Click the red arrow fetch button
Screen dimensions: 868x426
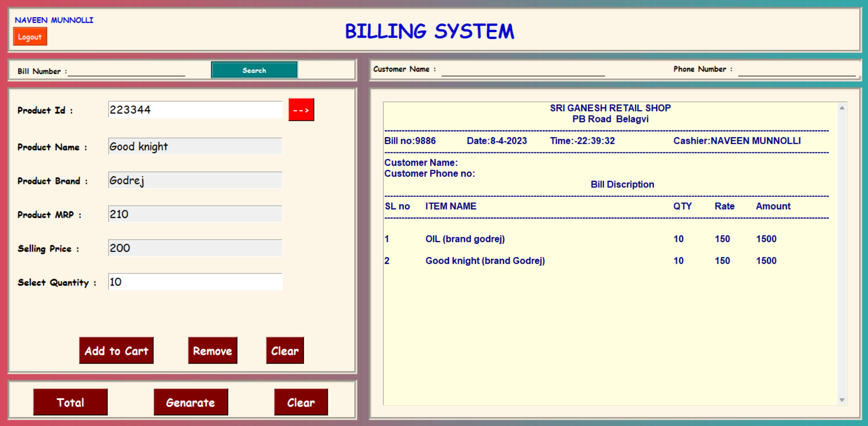click(x=301, y=110)
